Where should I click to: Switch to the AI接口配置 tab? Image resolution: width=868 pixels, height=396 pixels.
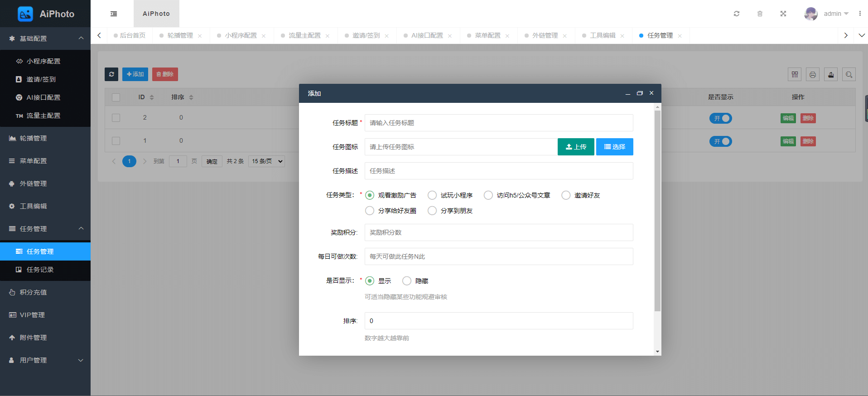click(427, 35)
